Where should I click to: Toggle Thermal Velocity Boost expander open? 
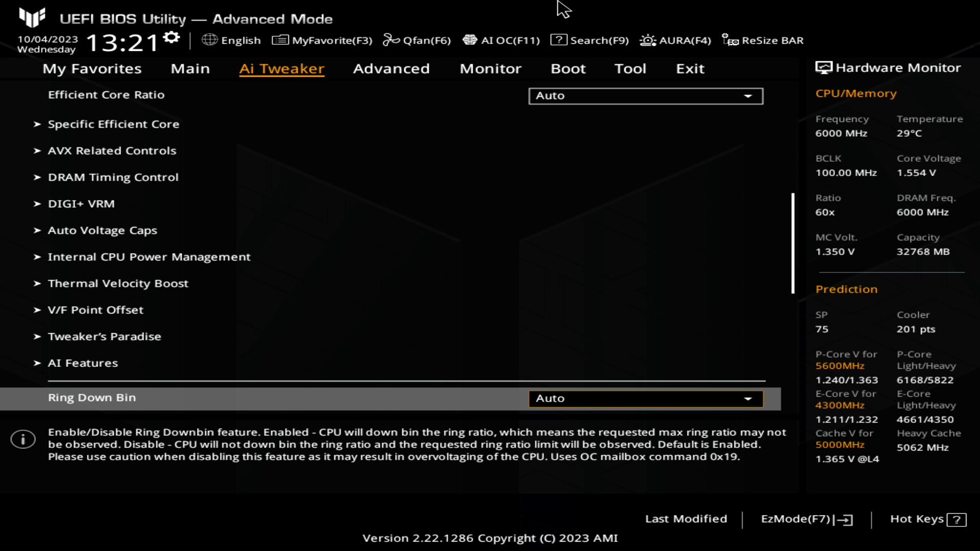pos(118,283)
